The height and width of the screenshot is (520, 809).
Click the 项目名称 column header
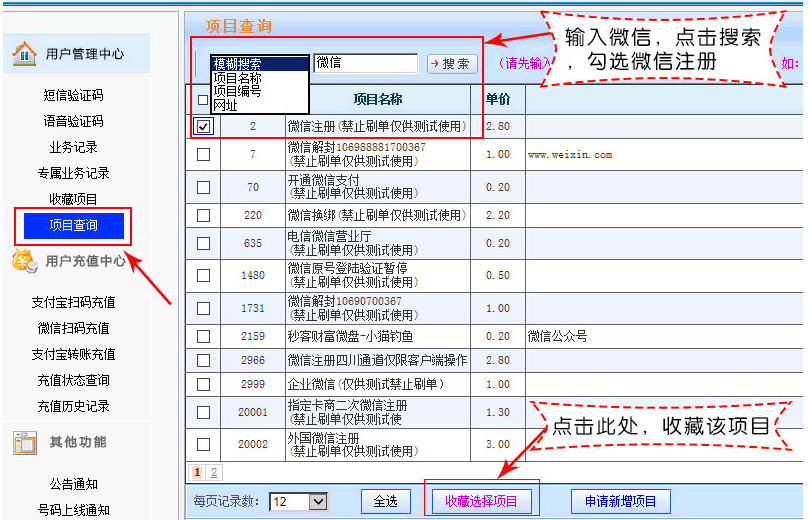coord(378,100)
